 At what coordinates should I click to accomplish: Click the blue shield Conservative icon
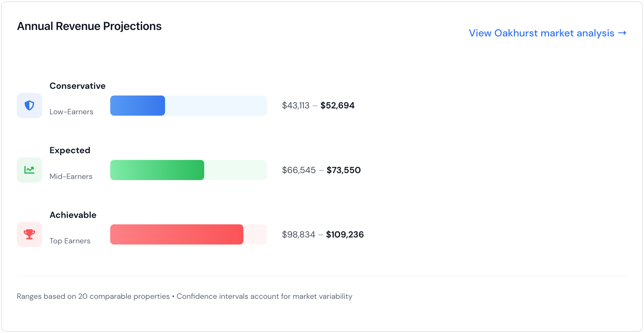coord(29,106)
